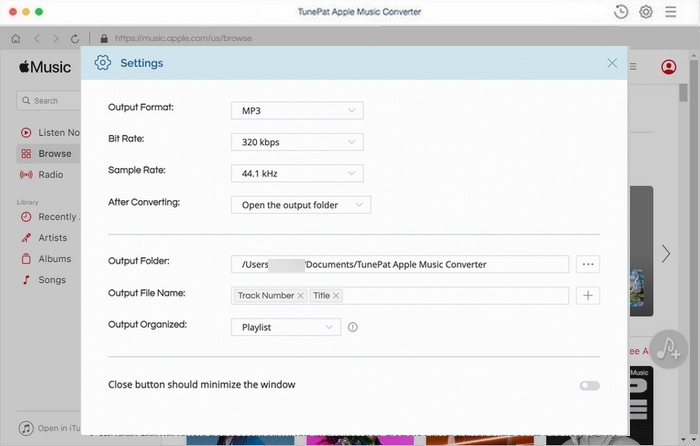Open the conversion history clock icon
700x446 pixels.
tap(621, 12)
